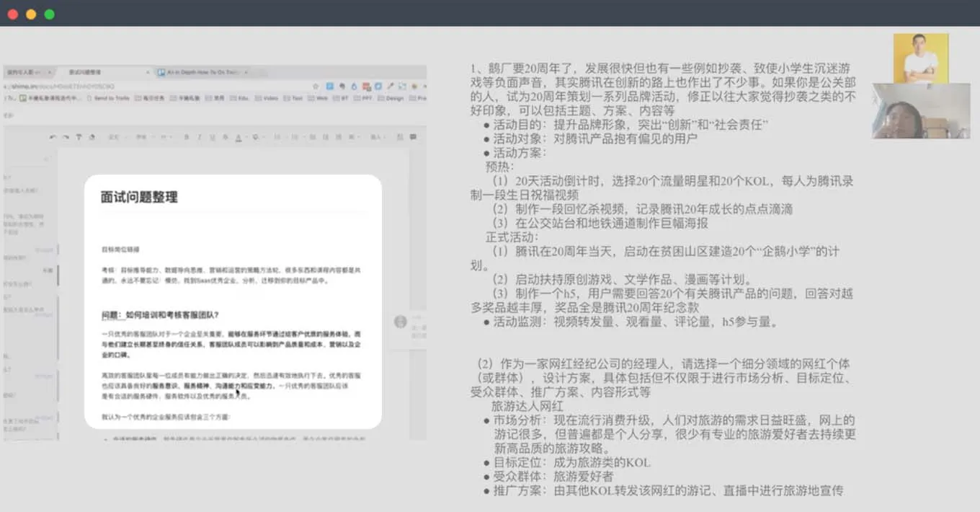Select the format painter tool
The height and width of the screenshot is (512, 980).
pos(79,137)
